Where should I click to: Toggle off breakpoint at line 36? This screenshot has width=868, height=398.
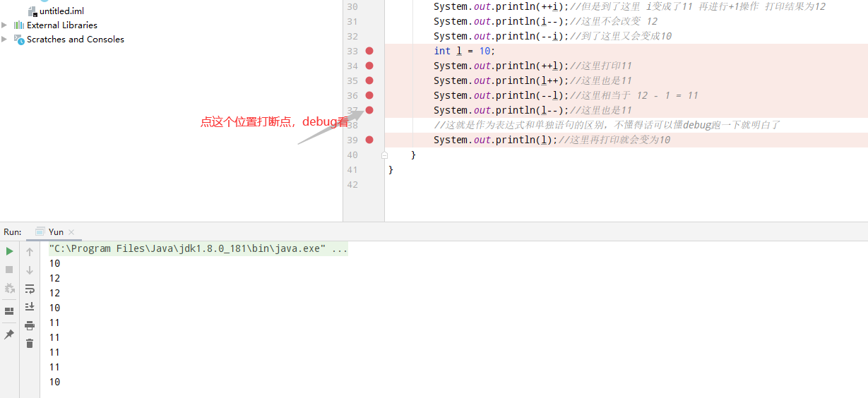click(x=369, y=95)
